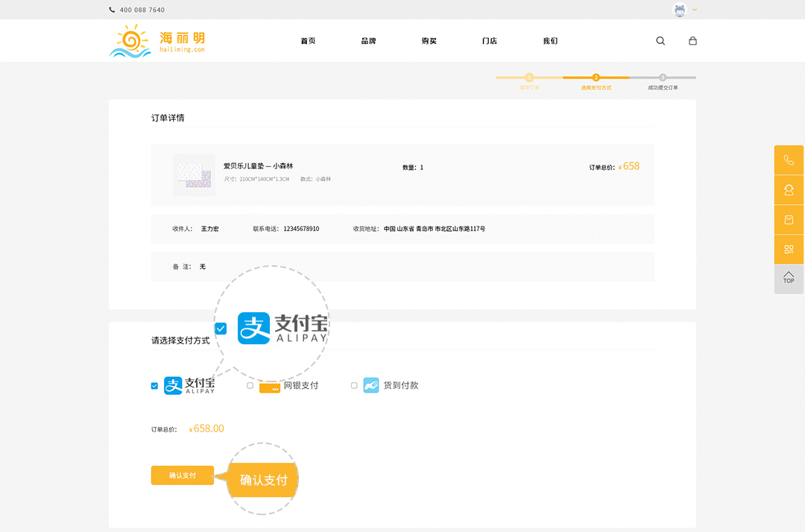Select the Alipay logo payment option
The image size is (805, 532).
(189, 385)
